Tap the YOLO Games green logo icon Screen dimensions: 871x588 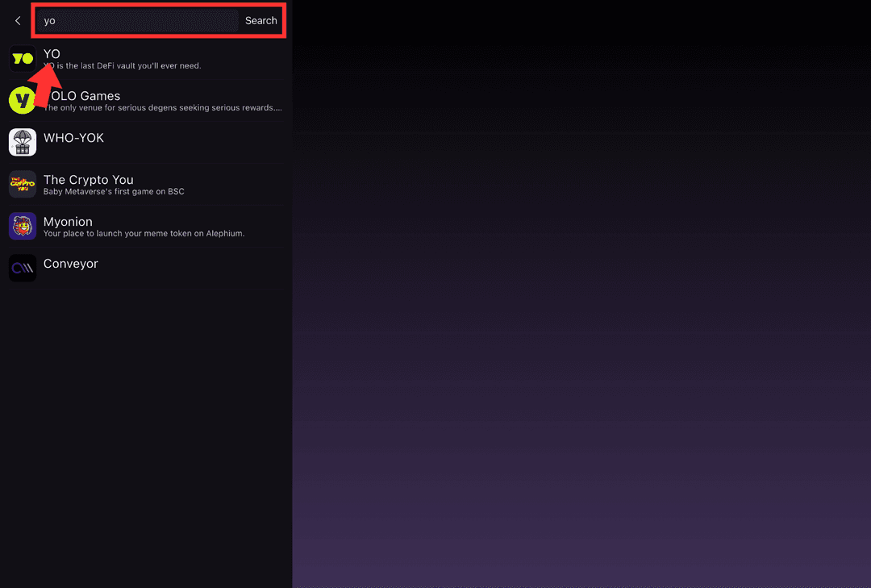[x=22, y=101]
